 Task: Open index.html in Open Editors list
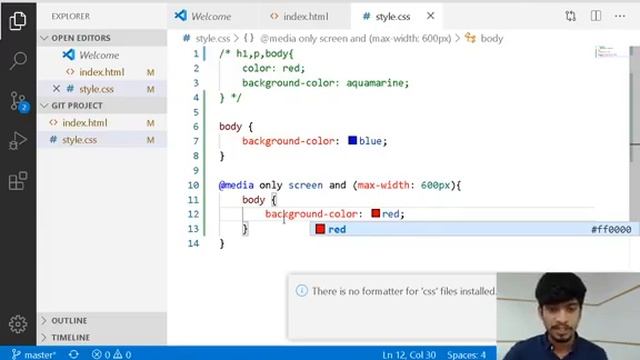(102, 72)
